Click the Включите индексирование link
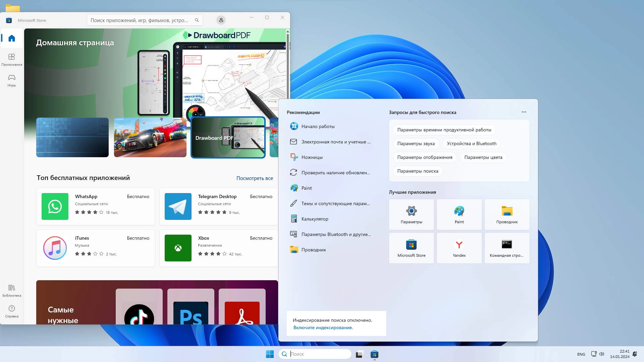Image resolution: width=644 pixels, height=362 pixels. pos(323,327)
